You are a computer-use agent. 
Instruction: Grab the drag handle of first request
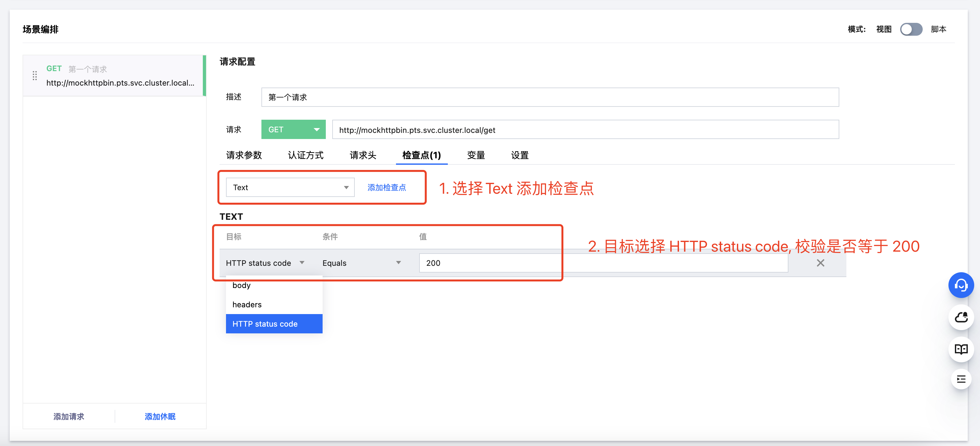click(x=35, y=76)
